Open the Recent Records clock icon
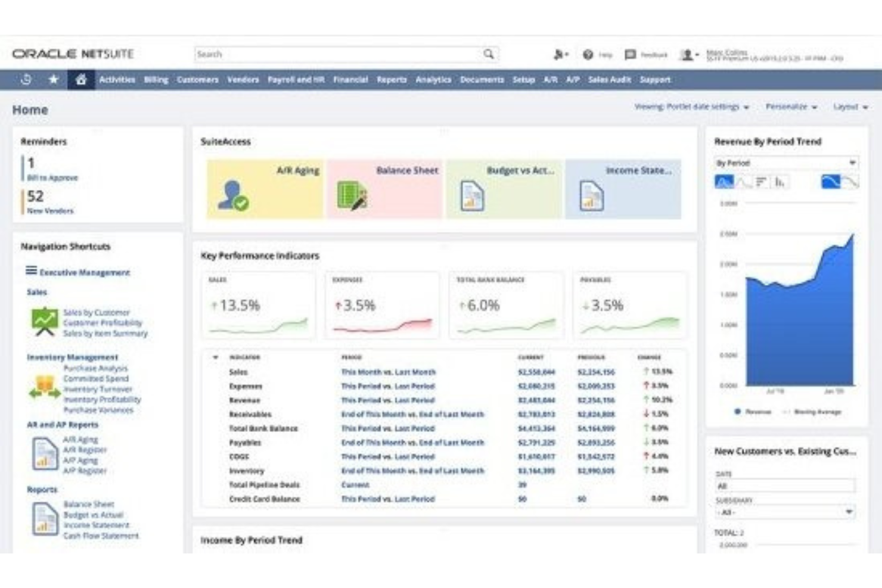Viewport: 882px width, 588px height. coord(26,79)
